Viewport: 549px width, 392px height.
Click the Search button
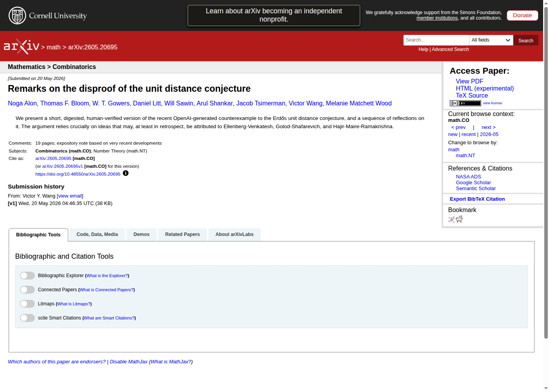[x=526, y=40]
